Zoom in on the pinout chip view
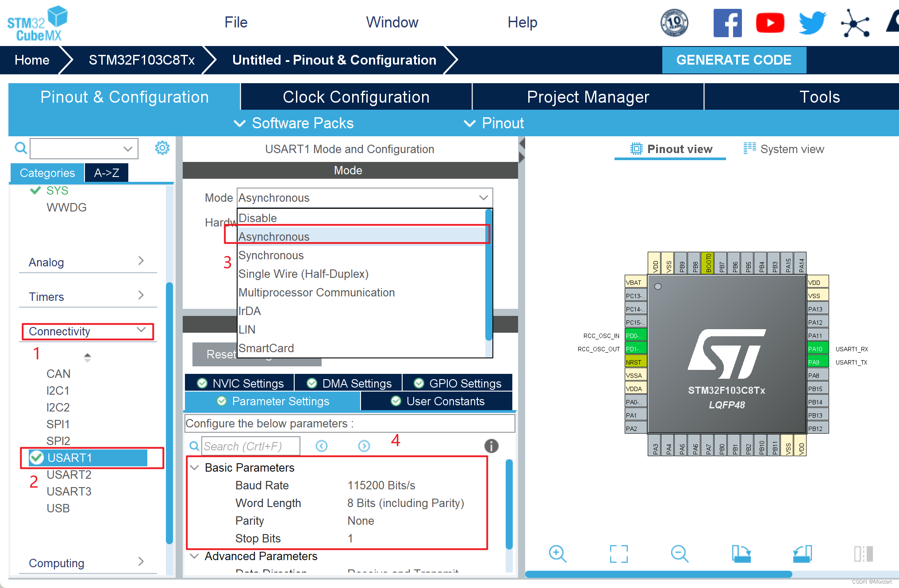Image resolution: width=899 pixels, height=588 pixels. click(557, 554)
